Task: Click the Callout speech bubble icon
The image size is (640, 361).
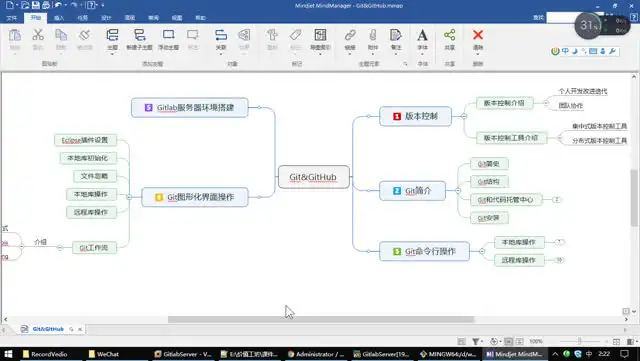Action: pyautogui.click(x=193, y=35)
